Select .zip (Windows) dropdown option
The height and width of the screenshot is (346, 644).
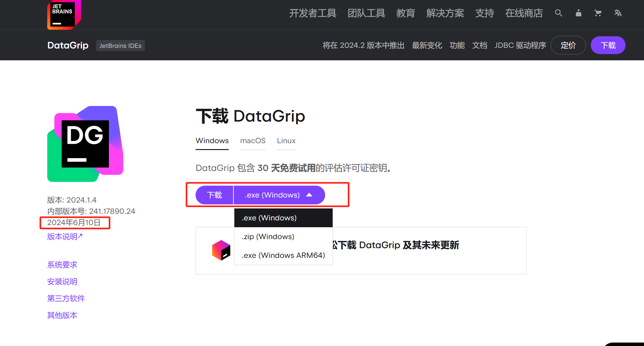point(283,237)
